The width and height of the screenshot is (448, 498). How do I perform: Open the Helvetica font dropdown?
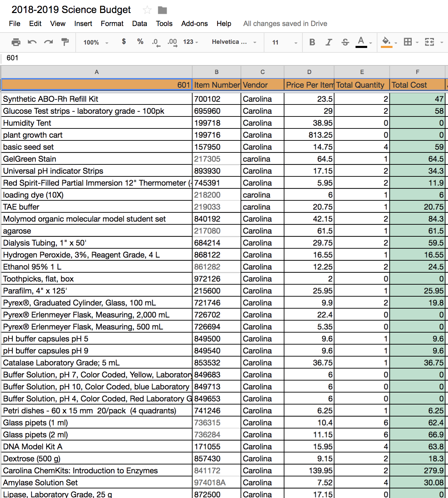[233, 42]
